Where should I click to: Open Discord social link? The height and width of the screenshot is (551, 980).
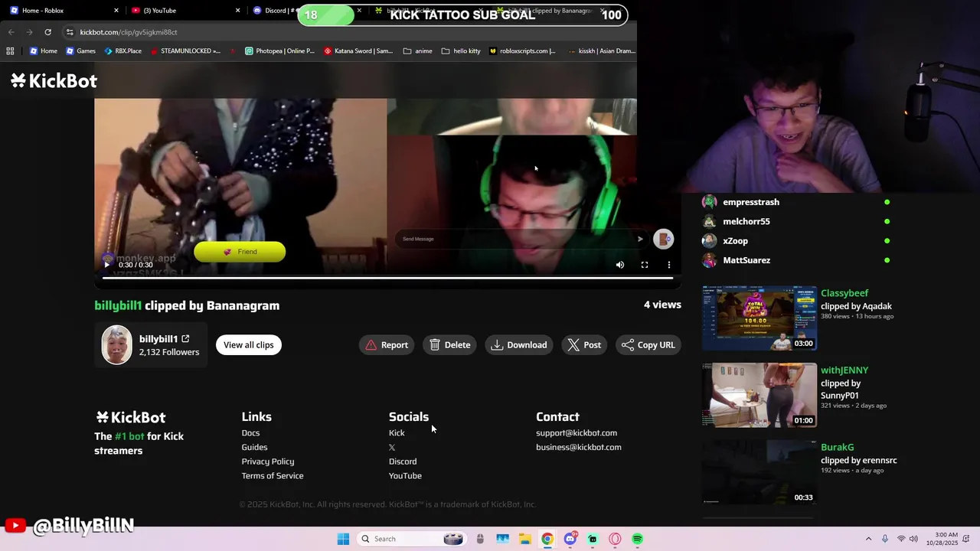click(x=403, y=461)
